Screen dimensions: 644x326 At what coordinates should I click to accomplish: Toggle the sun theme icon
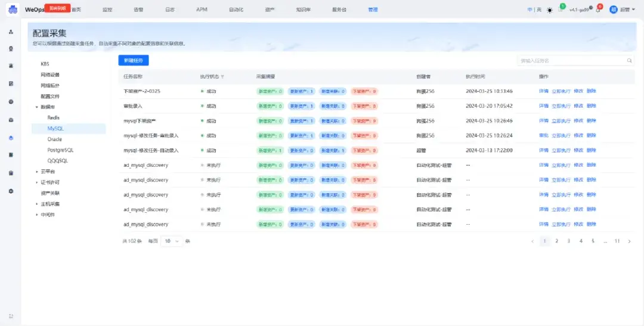tap(550, 10)
